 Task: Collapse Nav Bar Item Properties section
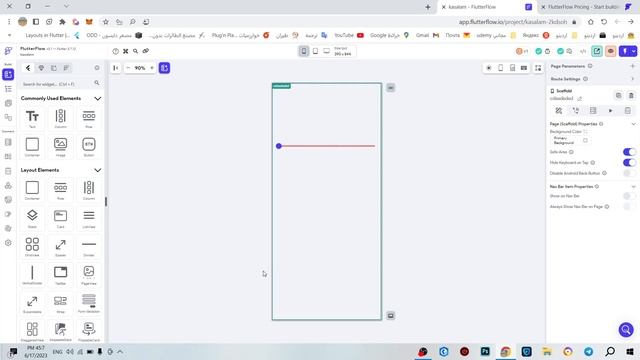[x=633, y=187]
